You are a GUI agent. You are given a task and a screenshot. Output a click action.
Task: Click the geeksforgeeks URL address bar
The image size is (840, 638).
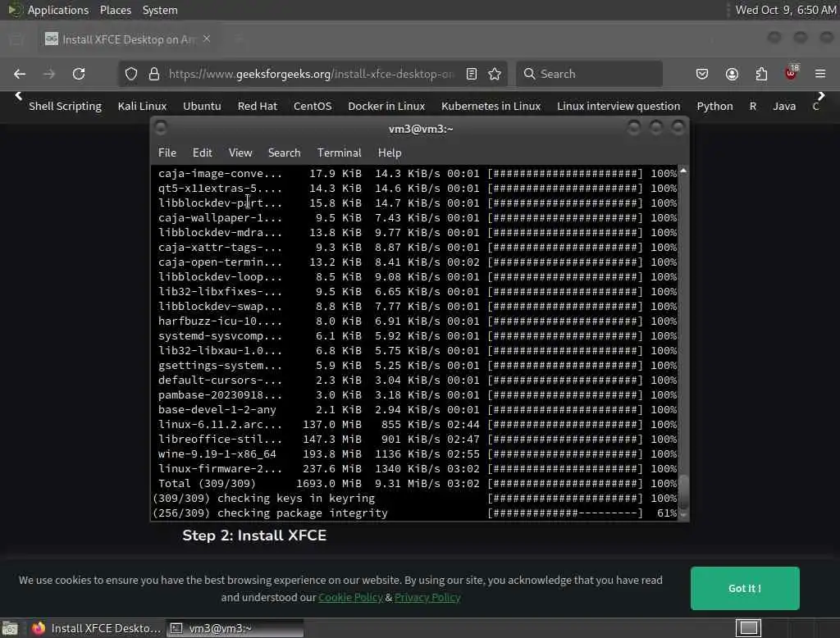coord(311,74)
